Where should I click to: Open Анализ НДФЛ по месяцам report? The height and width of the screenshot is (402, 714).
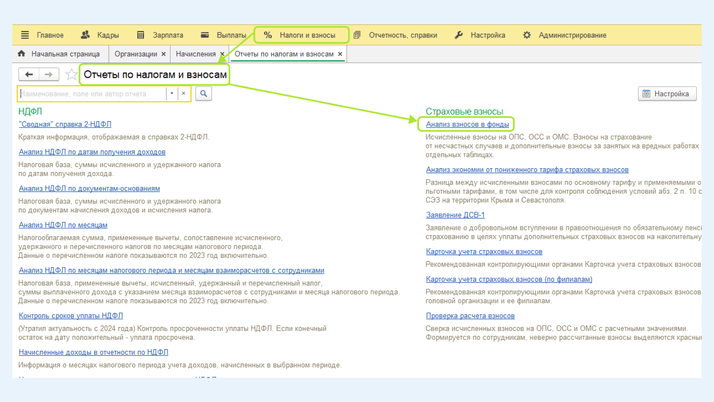point(63,225)
